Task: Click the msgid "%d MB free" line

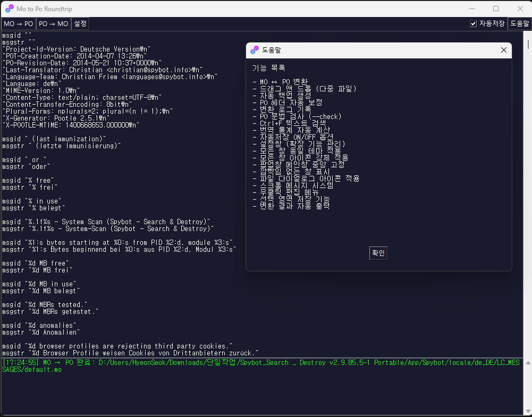Action: coord(36,263)
